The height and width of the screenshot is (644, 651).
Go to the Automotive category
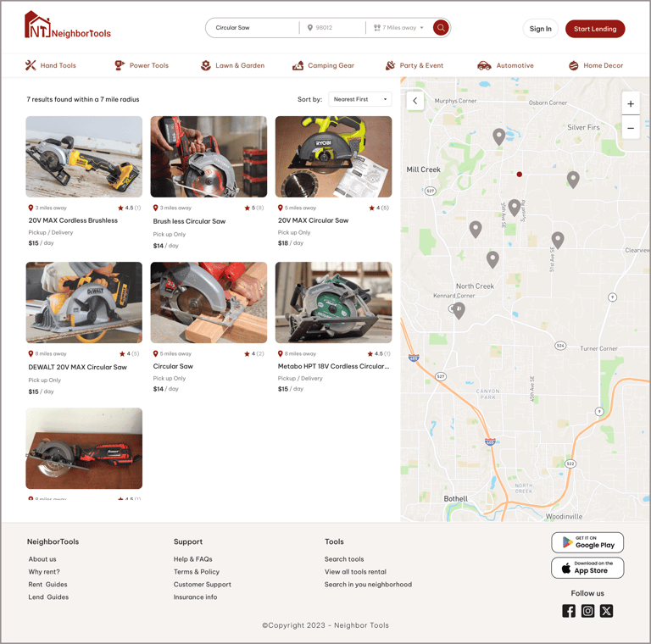(505, 65)
